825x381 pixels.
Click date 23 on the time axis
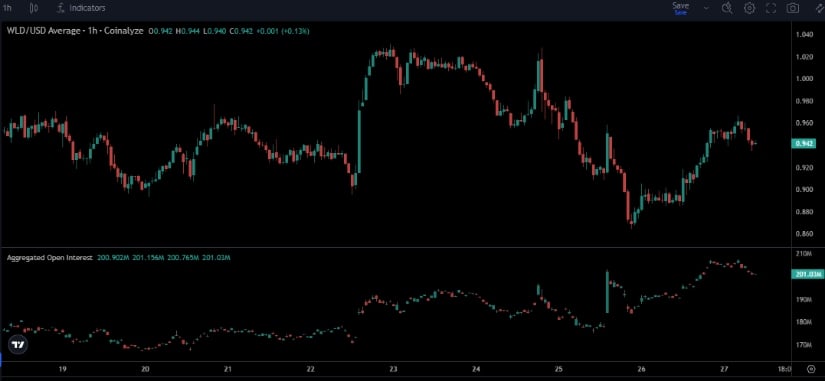pos(393,369)
